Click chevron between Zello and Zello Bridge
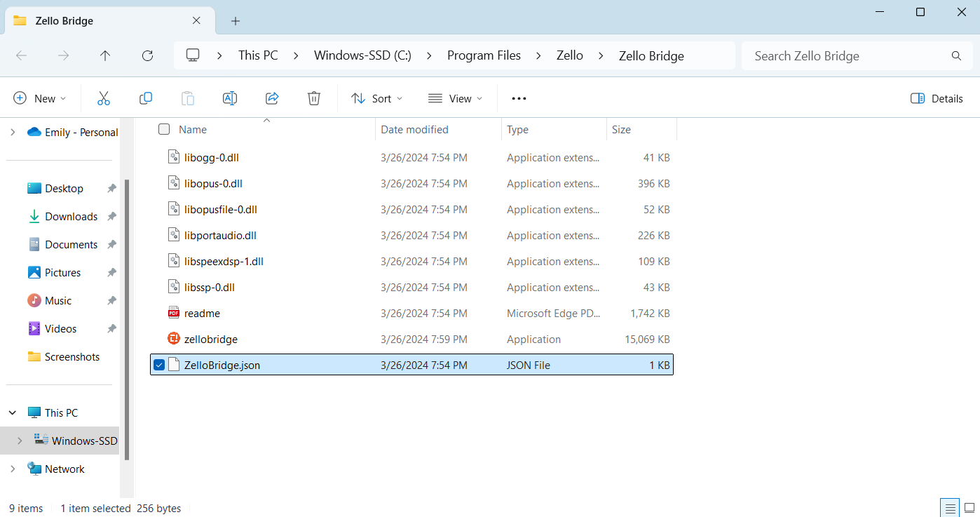980x517 pixels. [601, 55]
